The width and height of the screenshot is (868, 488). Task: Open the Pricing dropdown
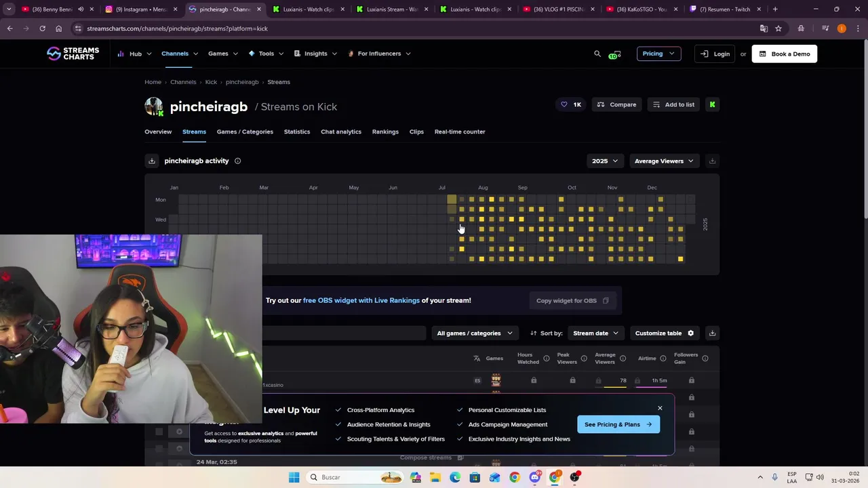(658, 54)
